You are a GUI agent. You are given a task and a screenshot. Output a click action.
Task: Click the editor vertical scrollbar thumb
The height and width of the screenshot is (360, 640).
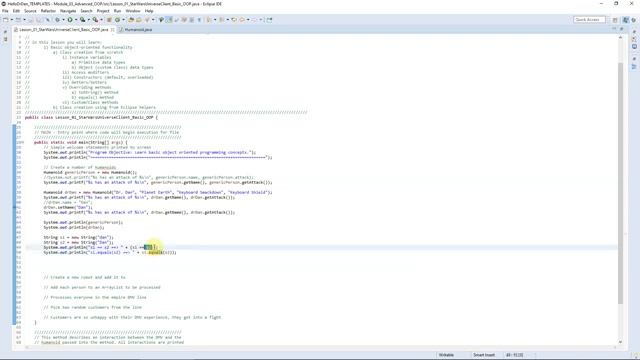[620, 184]
